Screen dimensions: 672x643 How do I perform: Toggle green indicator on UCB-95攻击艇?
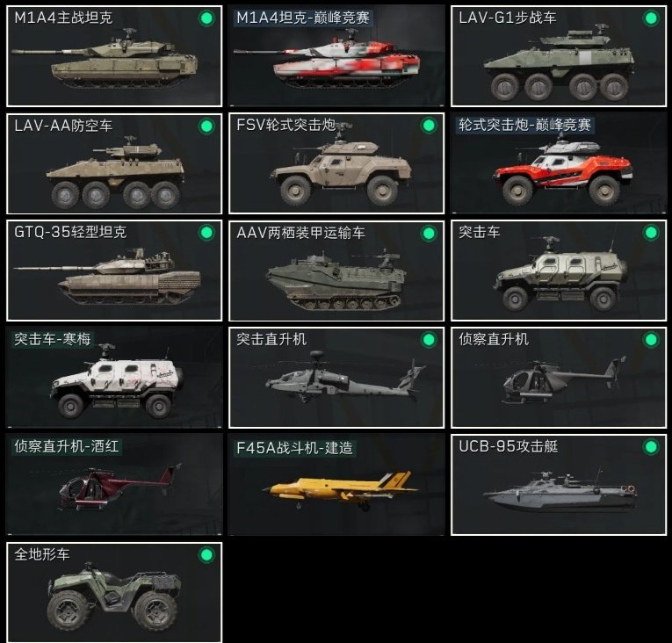[651, 447]
